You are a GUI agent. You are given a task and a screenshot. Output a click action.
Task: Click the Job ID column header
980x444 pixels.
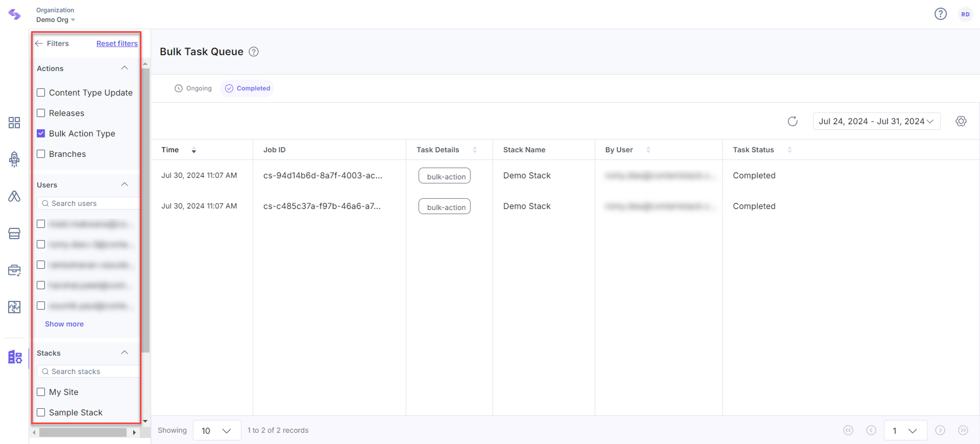pos(274,150)
